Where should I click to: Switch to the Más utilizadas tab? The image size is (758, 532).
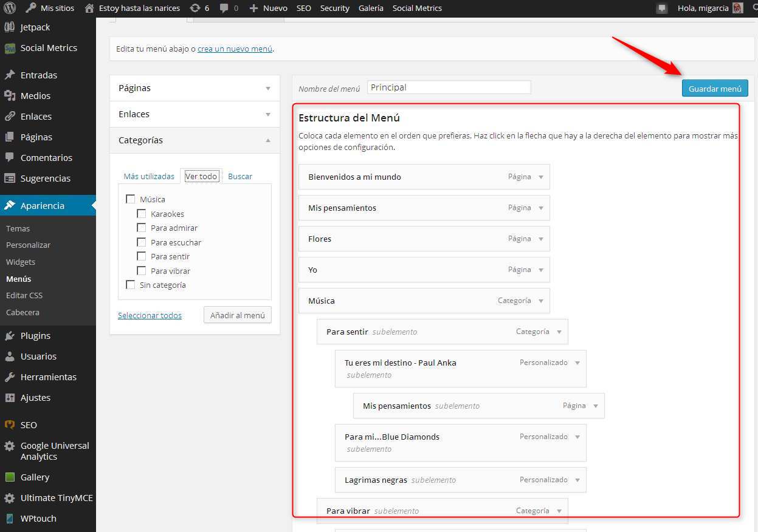148,176
